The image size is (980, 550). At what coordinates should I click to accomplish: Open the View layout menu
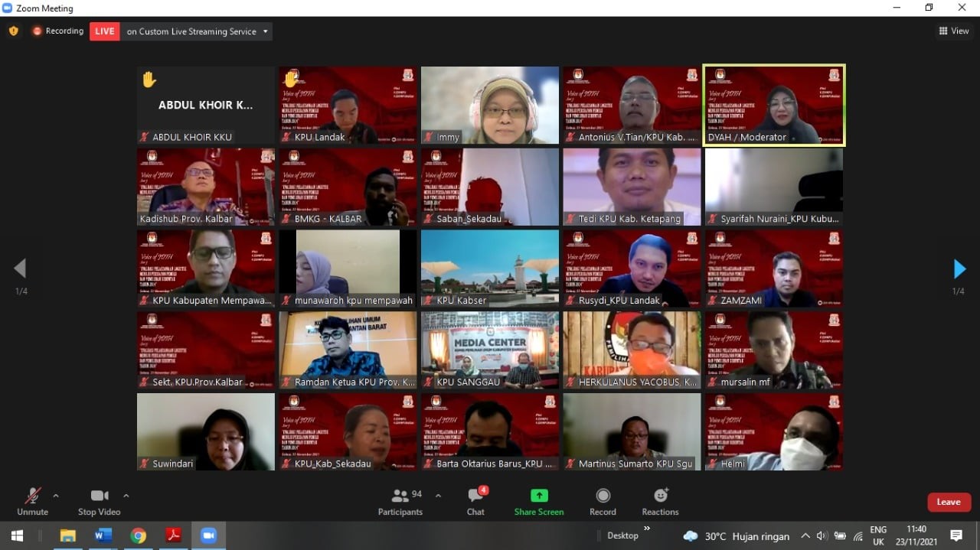954,31
